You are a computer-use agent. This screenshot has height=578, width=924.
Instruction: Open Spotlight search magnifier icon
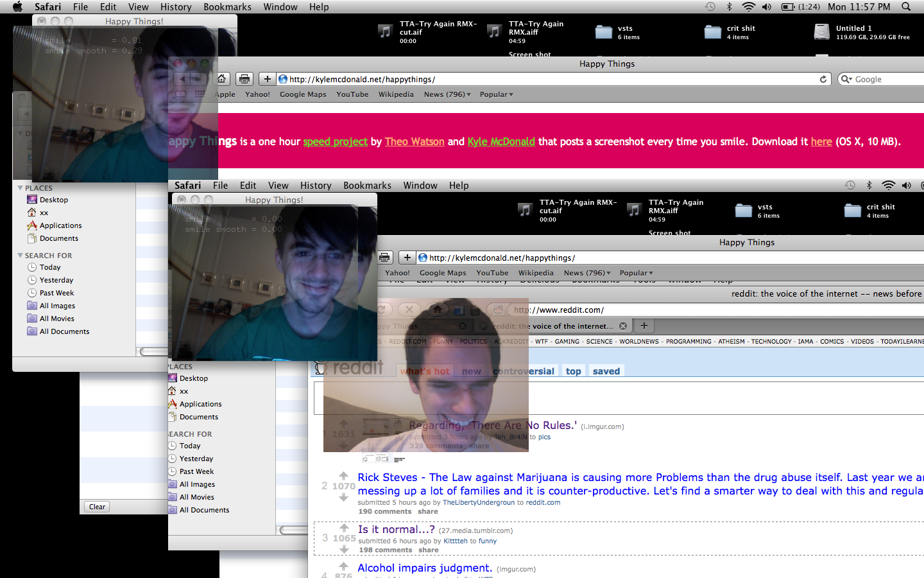coord(906,7)
